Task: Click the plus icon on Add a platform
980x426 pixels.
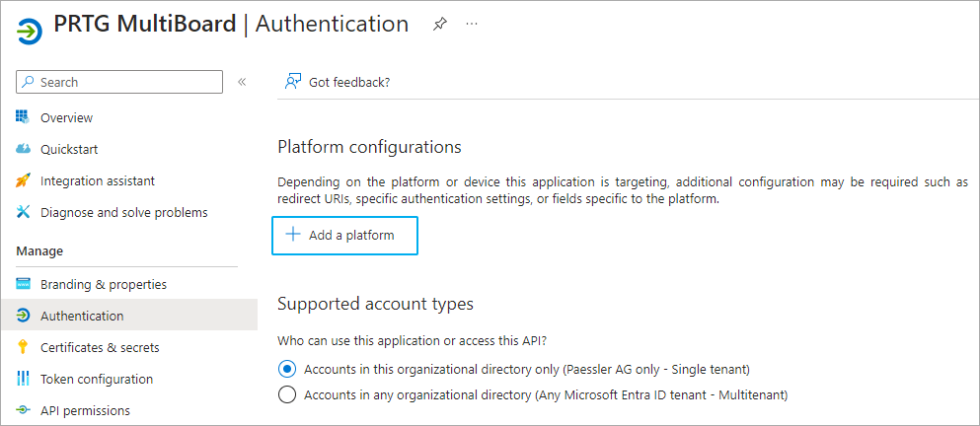Action: (292, 235)
